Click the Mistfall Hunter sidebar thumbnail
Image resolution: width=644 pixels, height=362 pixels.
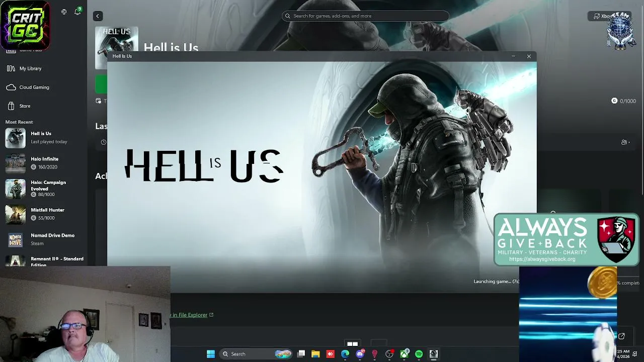[15, 214]
